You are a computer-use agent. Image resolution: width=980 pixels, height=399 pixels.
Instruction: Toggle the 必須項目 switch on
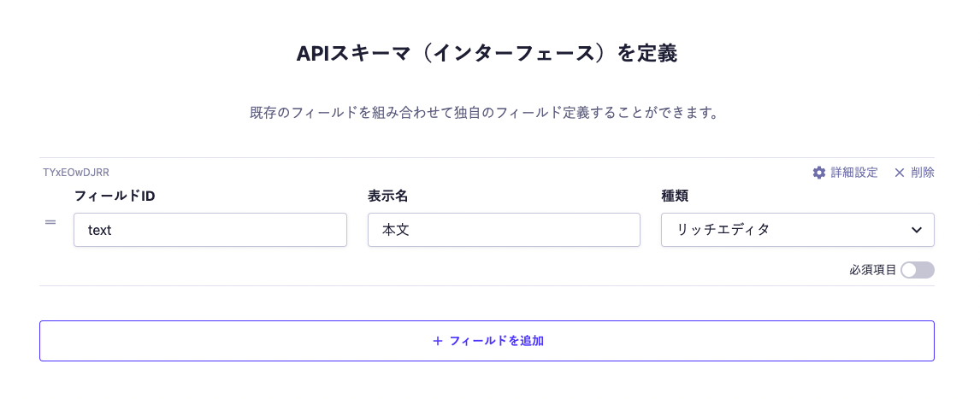pyautogui.click(x=918, y=270)
